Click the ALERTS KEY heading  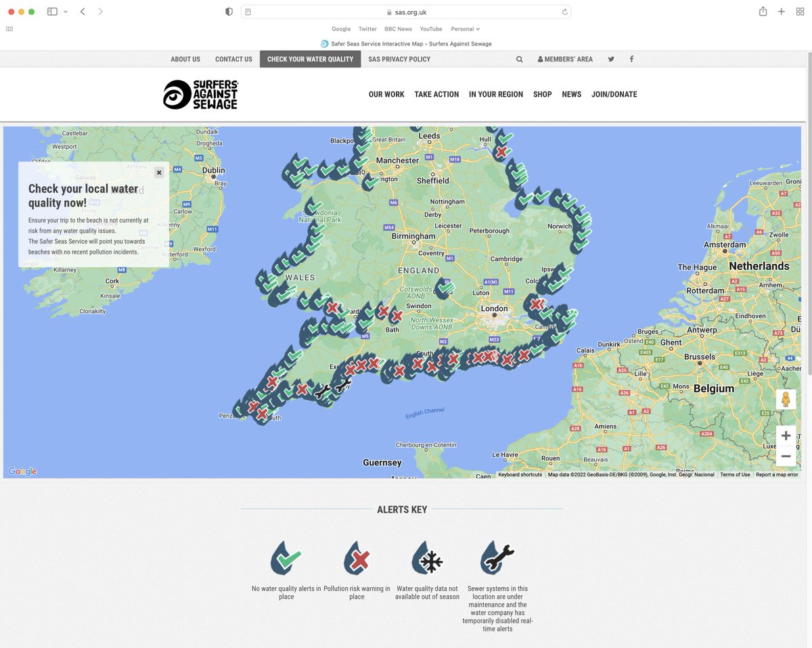coord(402,509)
